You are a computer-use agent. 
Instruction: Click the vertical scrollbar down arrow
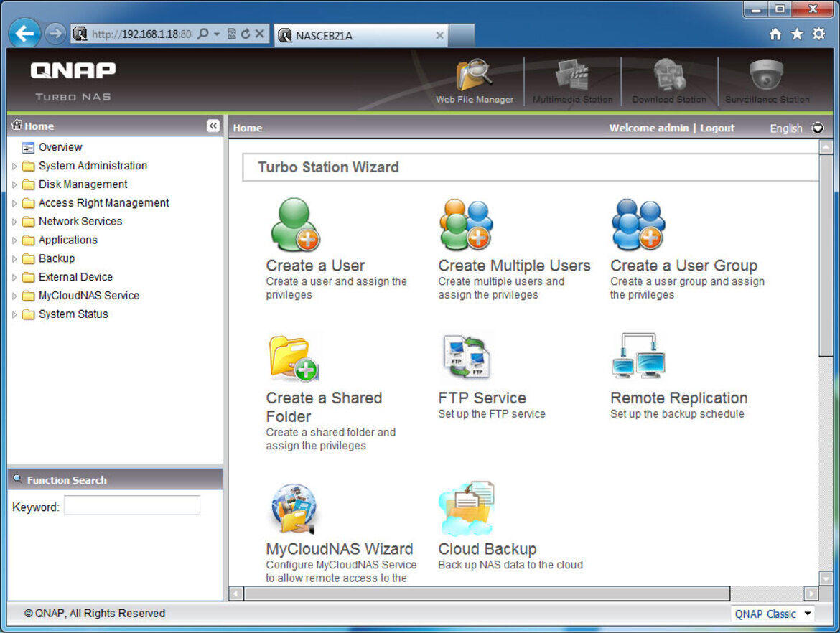click(x=826, y=578)
